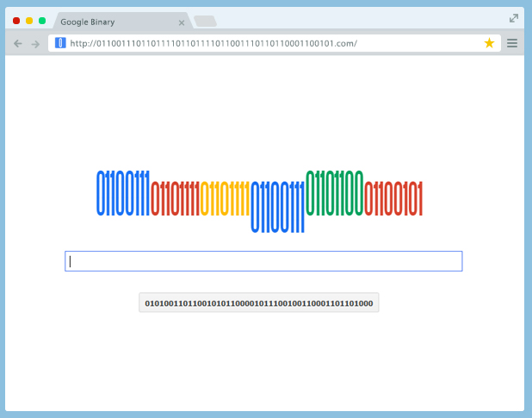Screen dimensions: 532x418
Task: Open a new tab button
Action: [205, 21]
